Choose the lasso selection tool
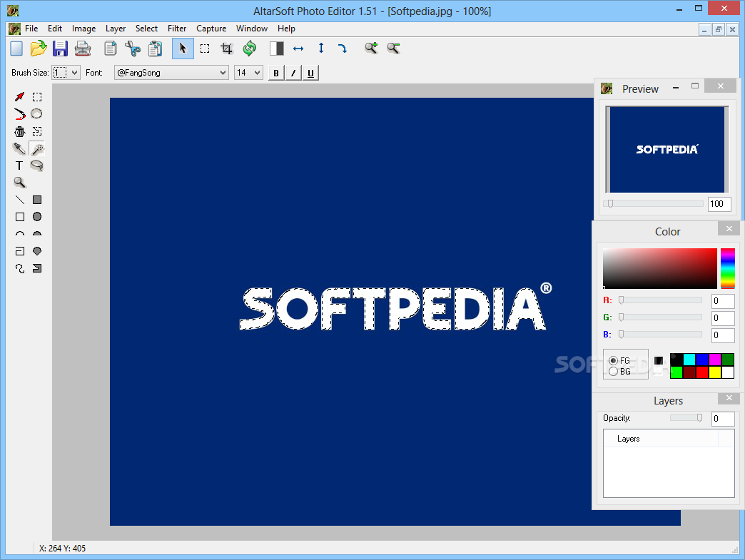 click(37, 166)
